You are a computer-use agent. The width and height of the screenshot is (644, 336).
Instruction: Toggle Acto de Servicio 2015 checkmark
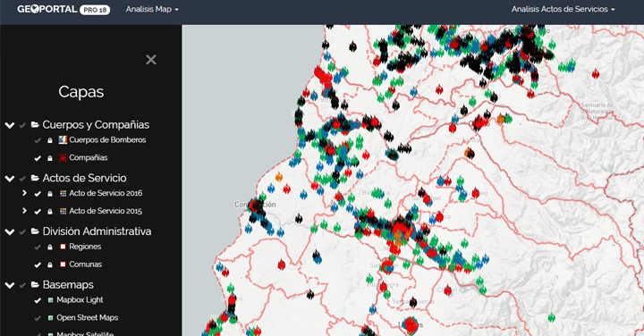click(38, 211)
